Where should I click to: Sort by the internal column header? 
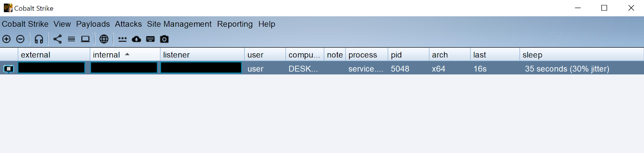125,55
